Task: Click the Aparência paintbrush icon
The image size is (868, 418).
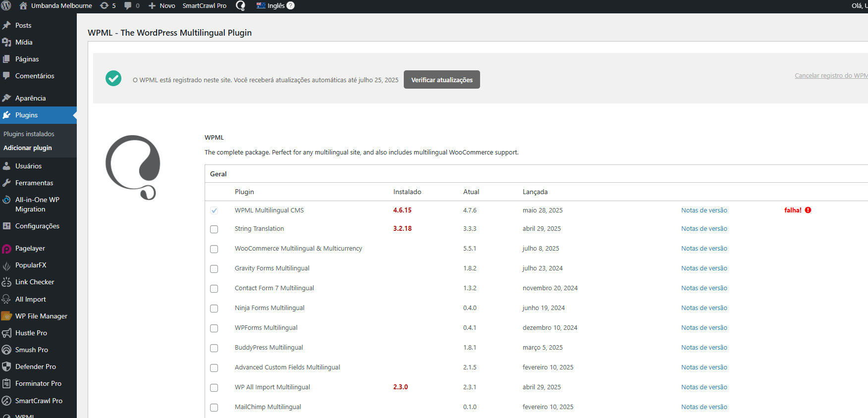Action: click(6, 98)
